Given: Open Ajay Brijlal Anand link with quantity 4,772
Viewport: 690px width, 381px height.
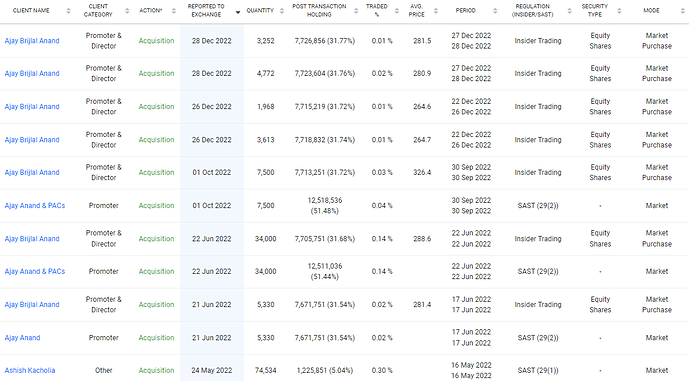Looking at the screenshot, I should [32, 73].
